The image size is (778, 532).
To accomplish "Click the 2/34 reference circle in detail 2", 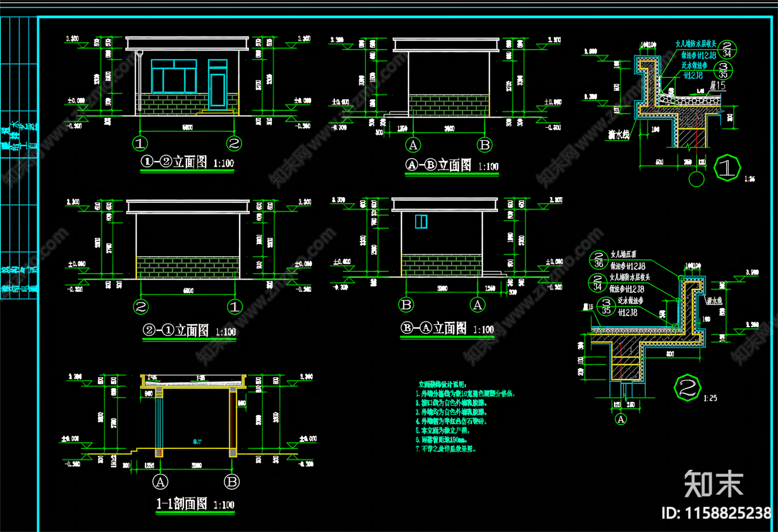I will pyautogui.click(x=598, y=283).
